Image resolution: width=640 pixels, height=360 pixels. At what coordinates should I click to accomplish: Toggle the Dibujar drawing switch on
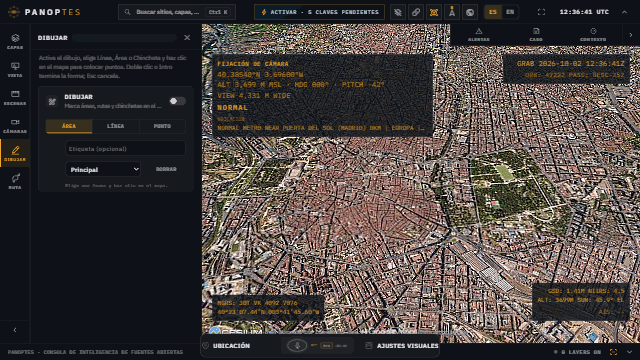(178, 101)
